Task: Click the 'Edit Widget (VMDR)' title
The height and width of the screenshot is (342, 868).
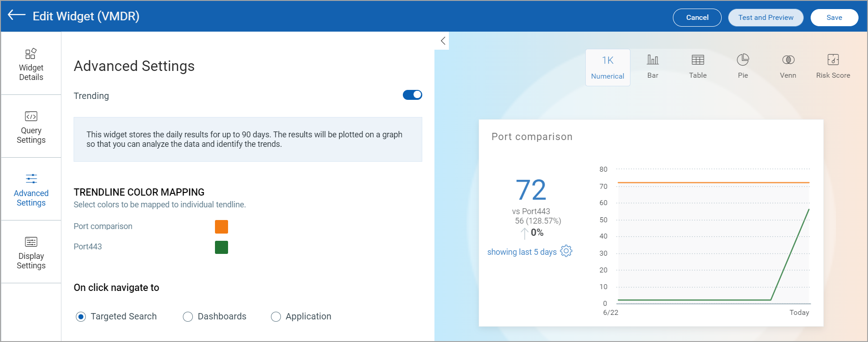Action: pos(86,16)
